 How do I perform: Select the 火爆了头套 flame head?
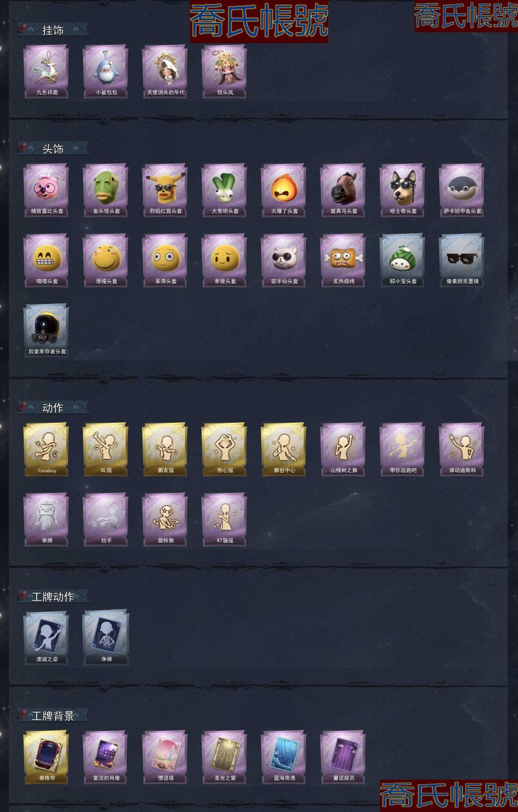(284, 190)
